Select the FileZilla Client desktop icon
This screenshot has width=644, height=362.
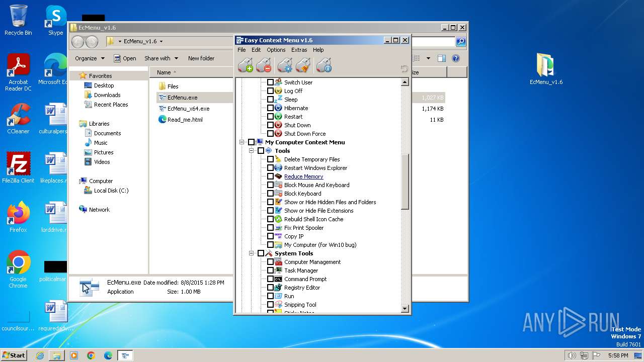[x=18, y=168]
